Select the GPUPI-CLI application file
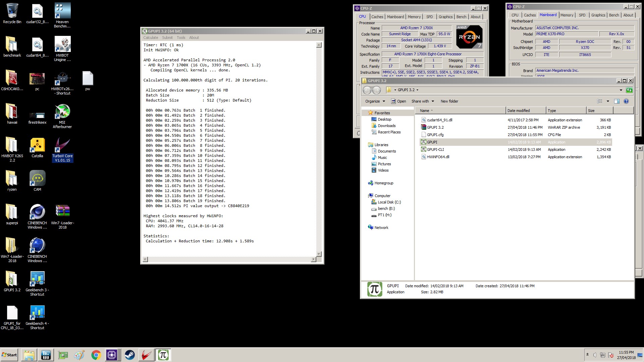This screenshot has height=362, width=644. tap(516, 149)
